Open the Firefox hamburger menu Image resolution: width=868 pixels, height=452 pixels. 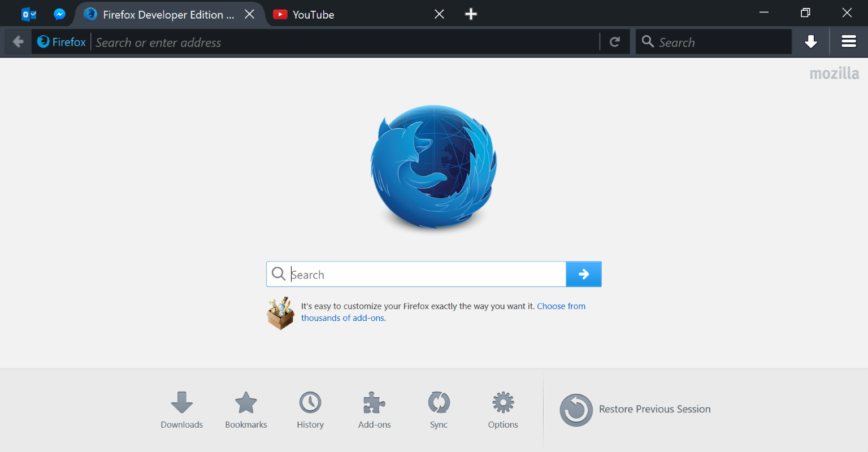pyautogui.click(x=849, y=41)
